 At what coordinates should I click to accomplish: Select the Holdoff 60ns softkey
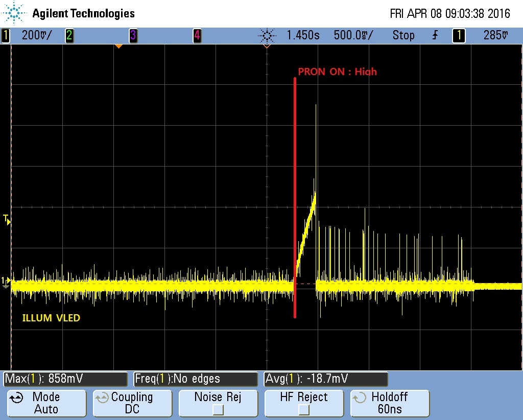tap(390, 403)
